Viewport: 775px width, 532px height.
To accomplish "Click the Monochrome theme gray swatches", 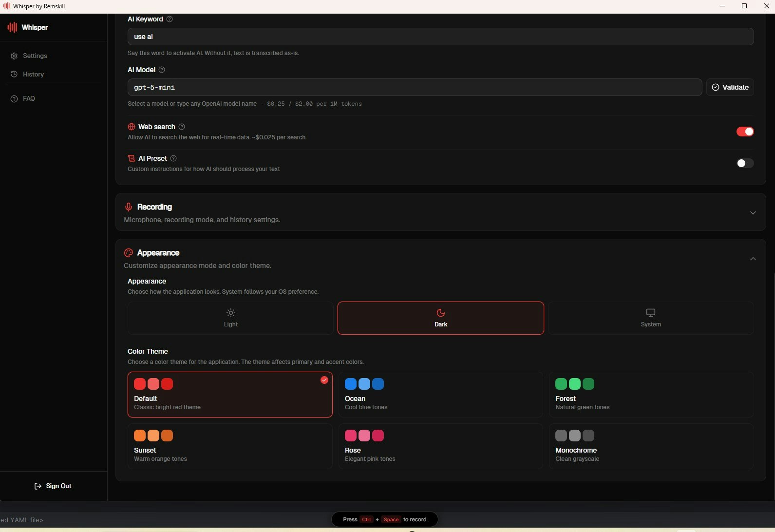I will (575, 436).
